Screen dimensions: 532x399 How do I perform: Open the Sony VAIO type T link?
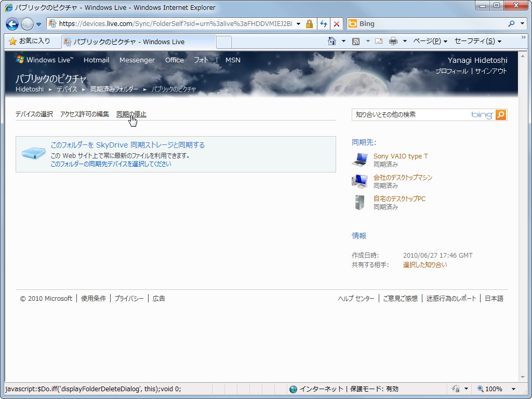[401, 156]
